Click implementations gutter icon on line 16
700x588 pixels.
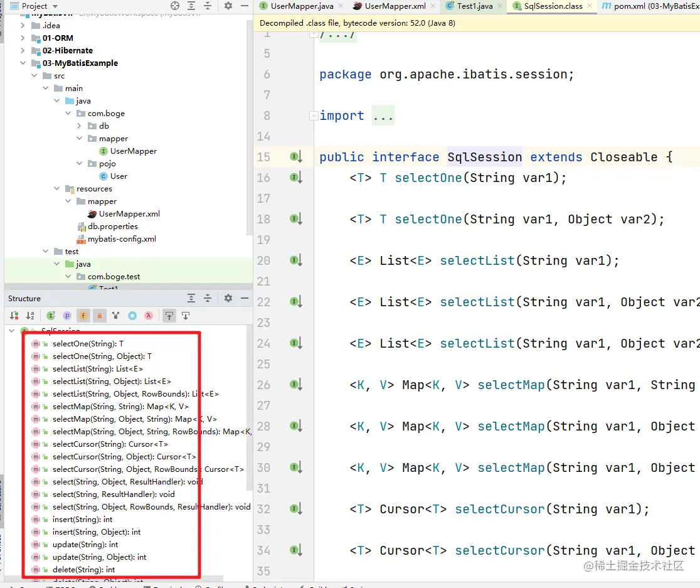pos(296,177)
